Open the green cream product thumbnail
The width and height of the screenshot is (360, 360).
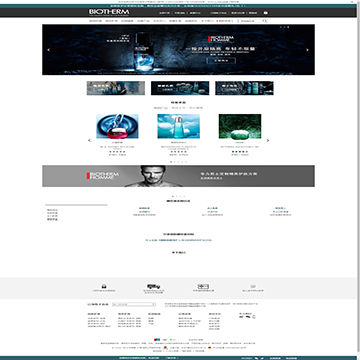coord(240,126)
